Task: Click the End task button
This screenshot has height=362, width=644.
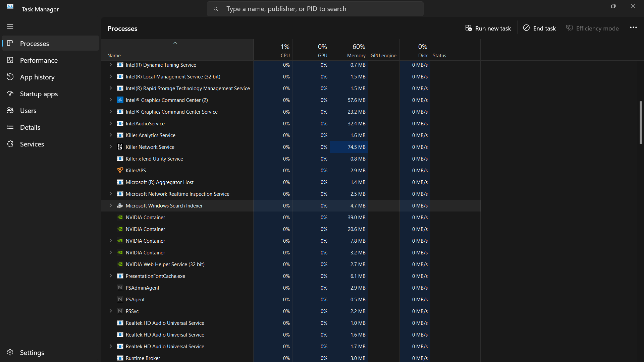Action: 539,28
